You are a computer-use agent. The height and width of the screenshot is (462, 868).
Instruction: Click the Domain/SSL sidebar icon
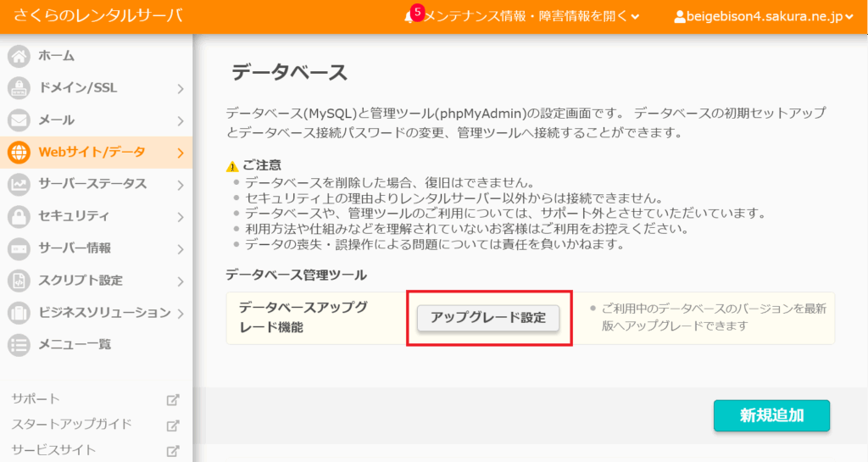tap(19, 88)
